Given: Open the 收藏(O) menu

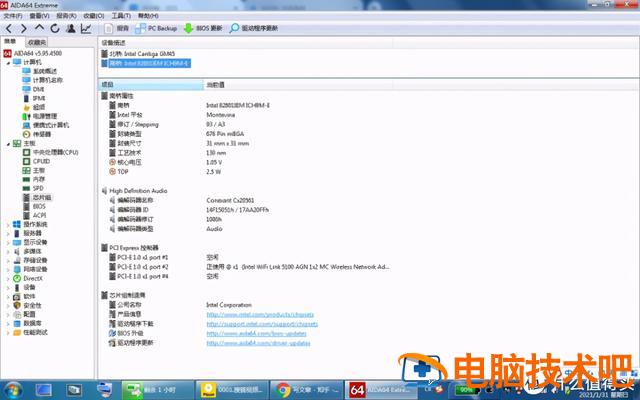Looking at the screenshot, I should (93, 16).
